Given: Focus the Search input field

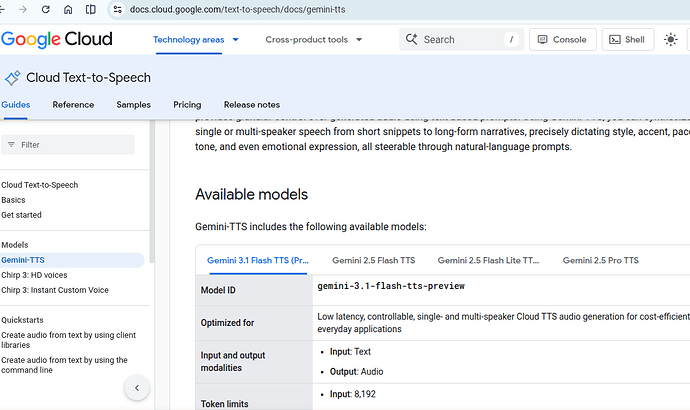Looking at the screenshot, I should pos(461,40).
